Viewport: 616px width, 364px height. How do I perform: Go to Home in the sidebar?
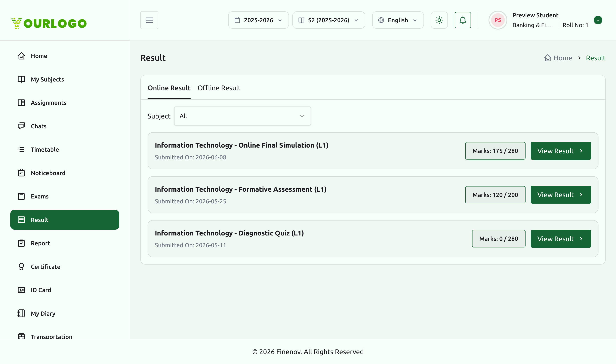click(x=65, y=56)
